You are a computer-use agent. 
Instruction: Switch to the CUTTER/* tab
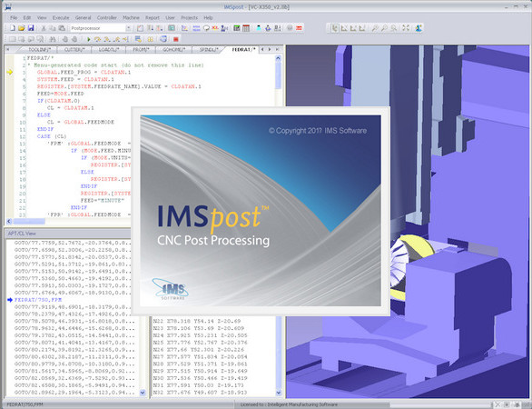pos(74,50)
